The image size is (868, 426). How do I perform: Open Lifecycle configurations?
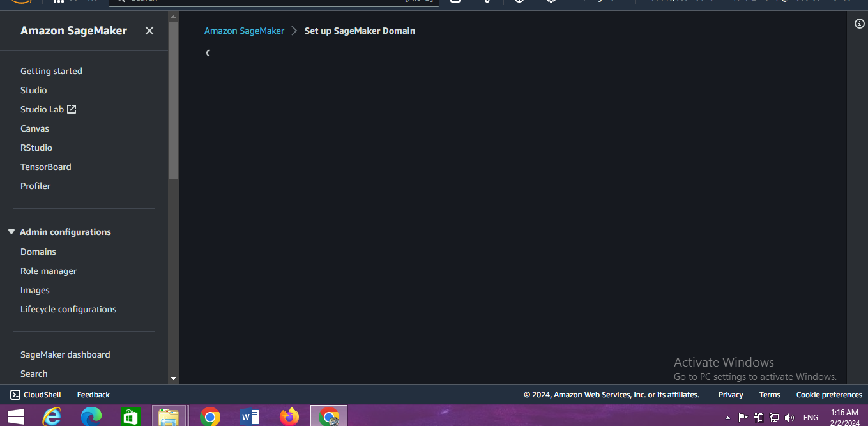click(68, 309)
